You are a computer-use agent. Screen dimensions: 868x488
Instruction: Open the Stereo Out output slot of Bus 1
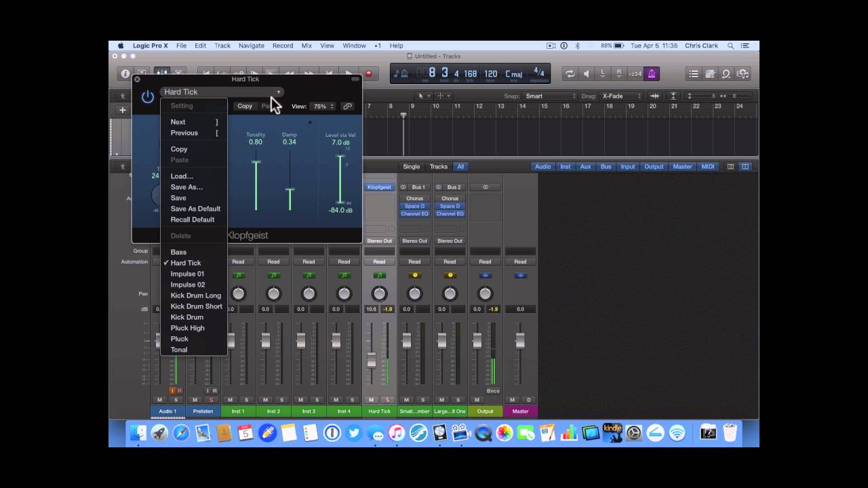[x=414, y=241]
